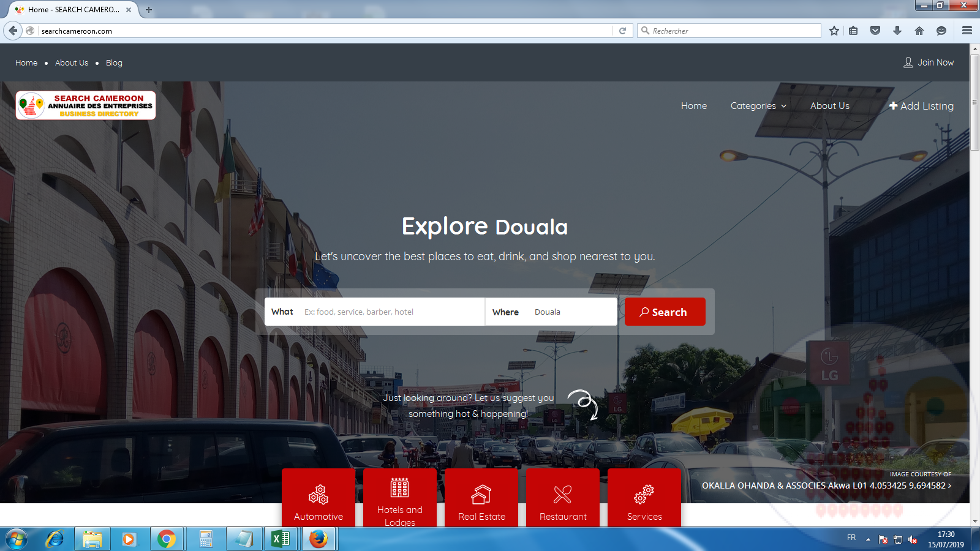Viewport: 980px width, 551px height.
Task: Click FR language indicator in tray
Action: tap(851, 538)
